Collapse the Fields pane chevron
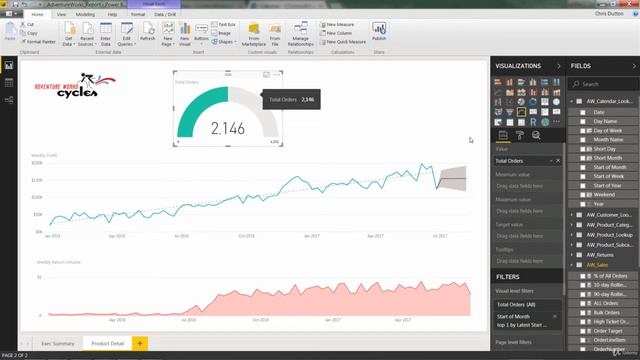640x360 pixels. tap(634, 66)
